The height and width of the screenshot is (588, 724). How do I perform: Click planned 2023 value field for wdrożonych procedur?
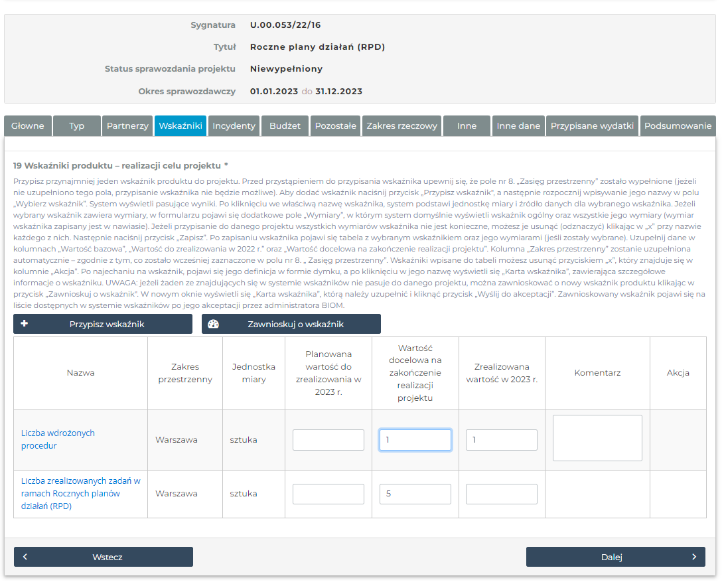click(328, 440)
